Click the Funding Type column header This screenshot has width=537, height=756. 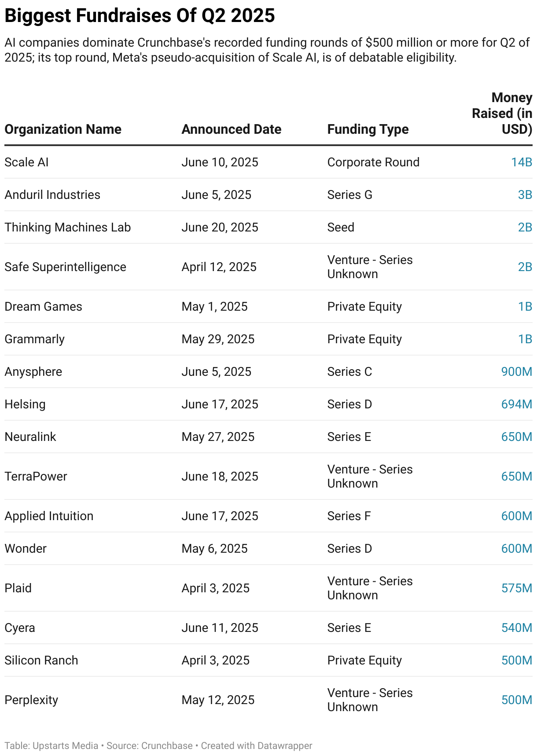(368, 129)
